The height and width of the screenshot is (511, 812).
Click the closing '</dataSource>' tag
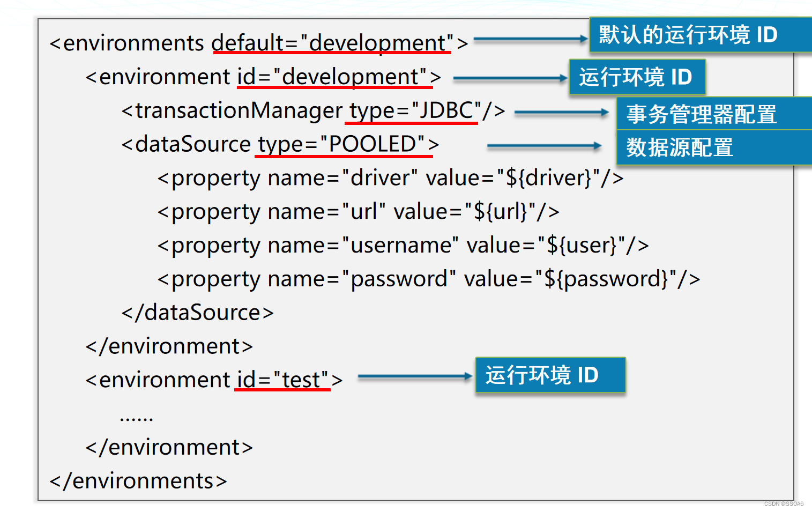pyautogui.click(x=198, y=313)
